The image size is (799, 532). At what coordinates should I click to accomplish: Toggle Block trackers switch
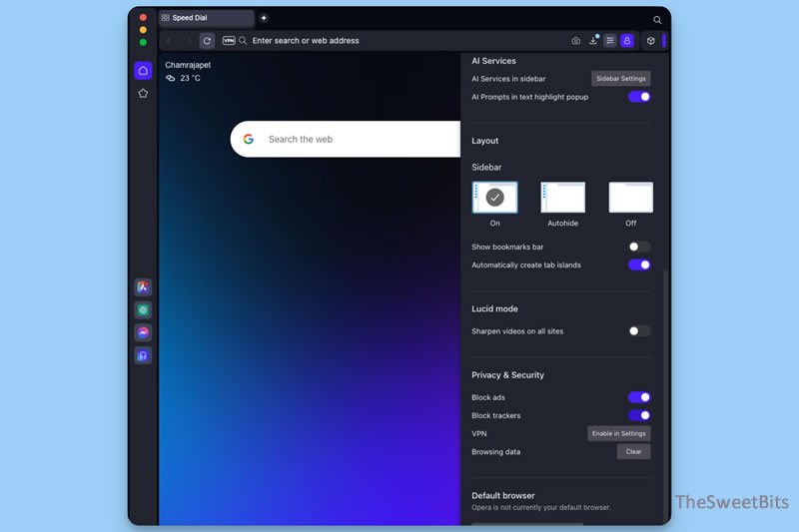(639, 415)
